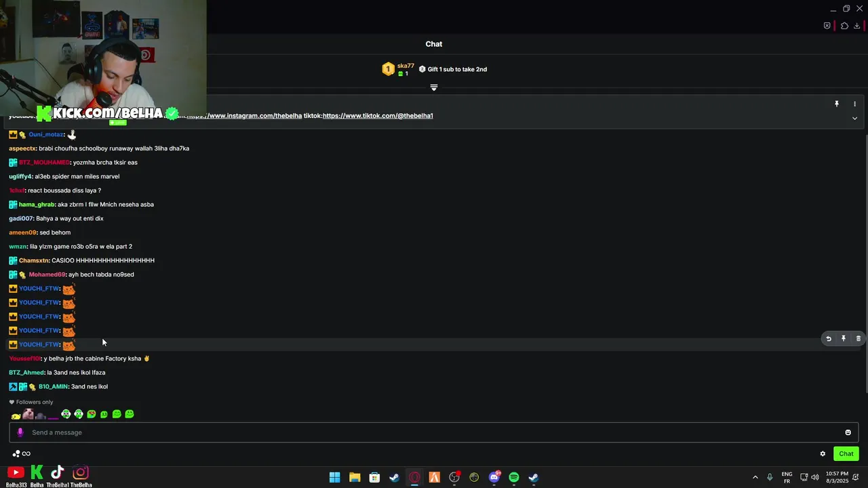
Task: Click ska77 leaderboard entry
Action: (x=399, y=69)
